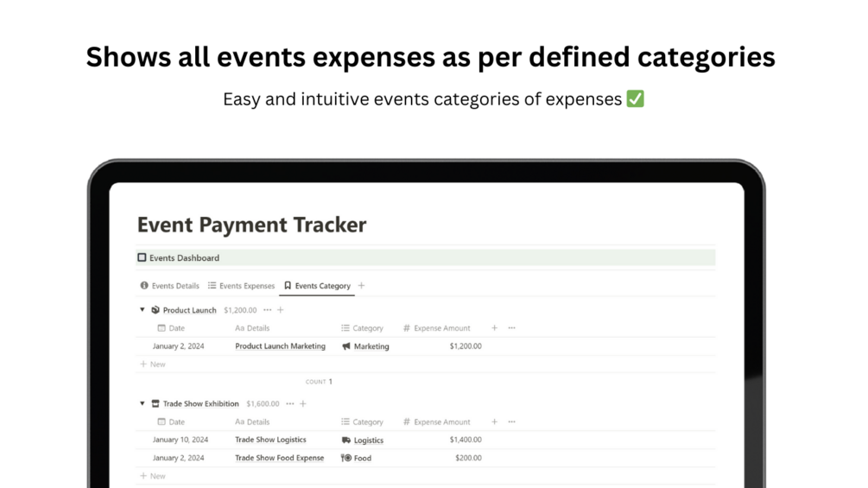Collapse the Trade Show Exhibition group
Screen dimensions: 868x488
click(143, 403)
